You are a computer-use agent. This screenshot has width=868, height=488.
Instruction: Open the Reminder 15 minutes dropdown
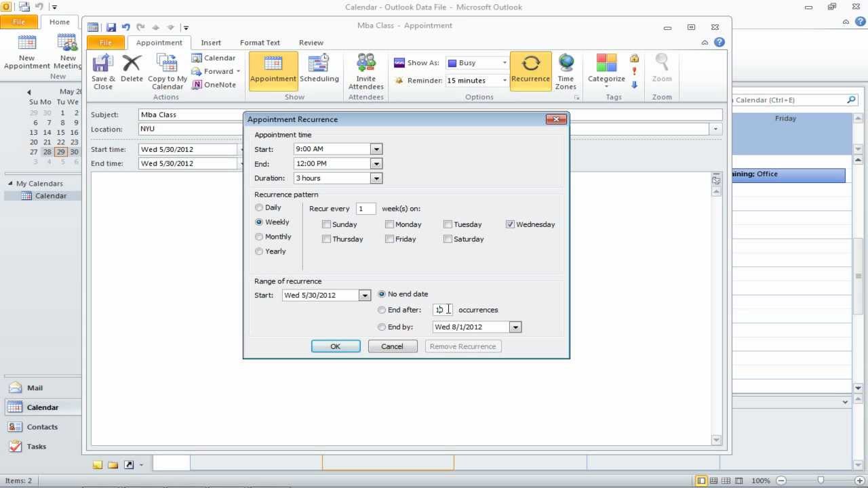click(504, 81)
